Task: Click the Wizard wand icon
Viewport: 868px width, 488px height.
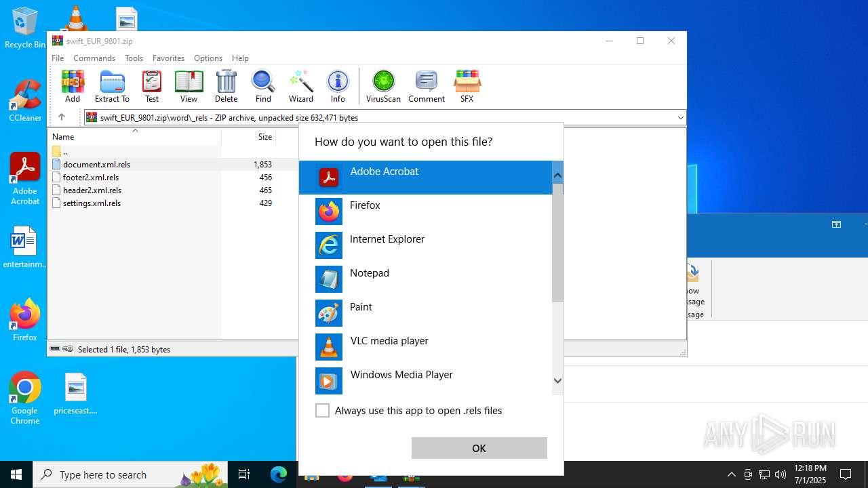Action: coord(301,86)
